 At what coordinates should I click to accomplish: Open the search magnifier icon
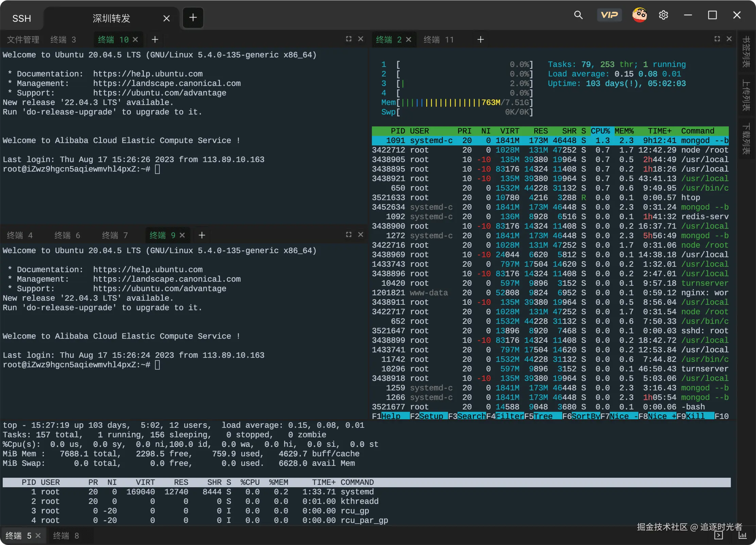click(x=578, y=15)
